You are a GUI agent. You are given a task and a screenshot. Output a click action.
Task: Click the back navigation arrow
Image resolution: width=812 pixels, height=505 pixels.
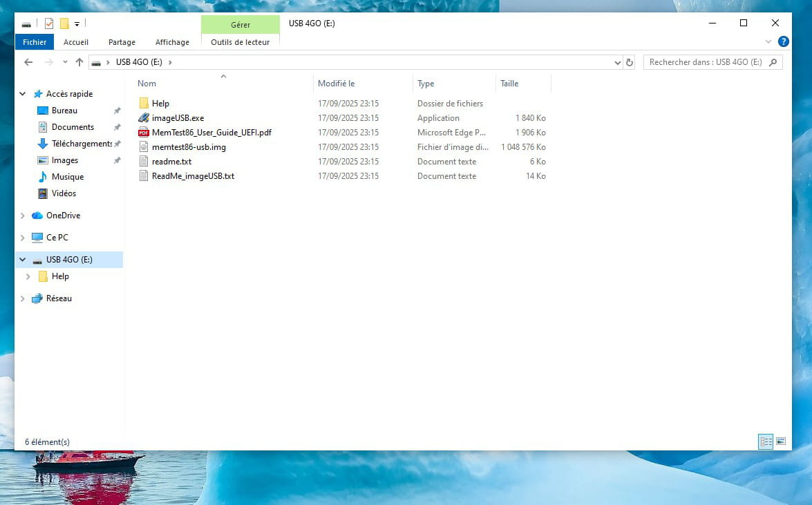(x=28, y=62)
